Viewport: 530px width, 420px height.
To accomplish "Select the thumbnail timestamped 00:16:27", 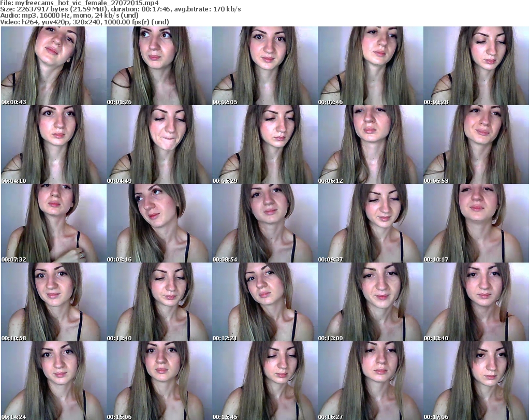I will 370,381.
